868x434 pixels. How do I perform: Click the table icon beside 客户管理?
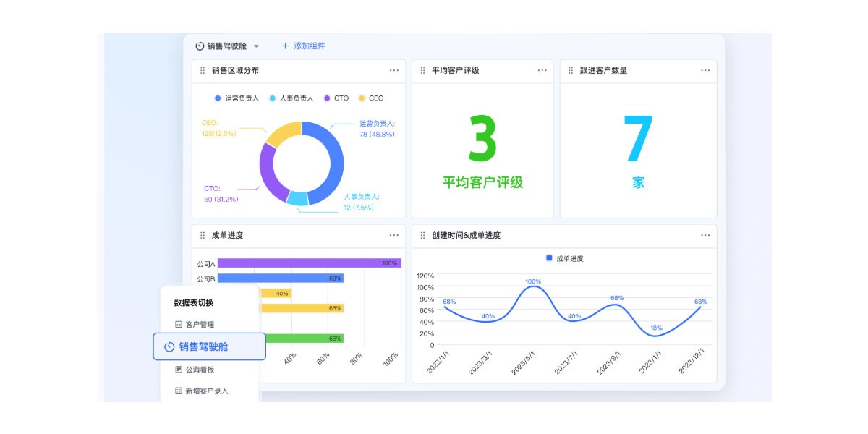(179, 324)
